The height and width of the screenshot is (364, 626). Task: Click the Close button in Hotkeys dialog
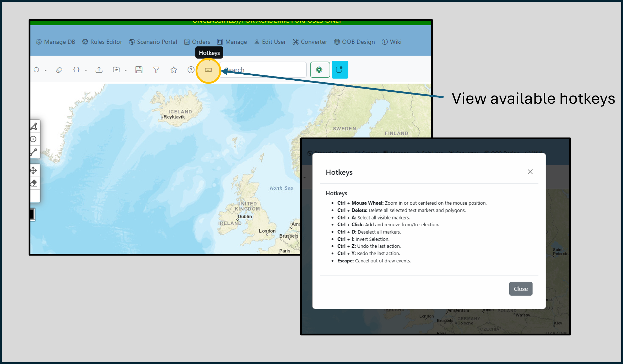pyautogui.click(x=521, y=289)
